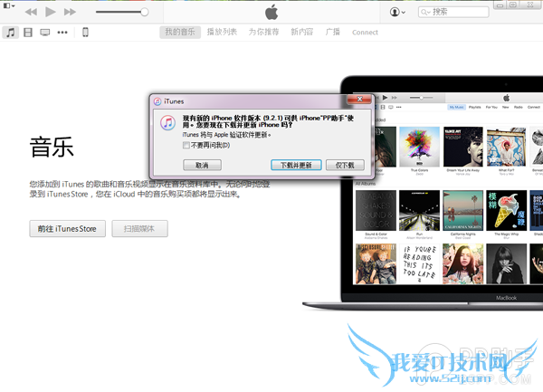543x392 pixels.
Task: Open the Music library icon
Action: point(10,33)
